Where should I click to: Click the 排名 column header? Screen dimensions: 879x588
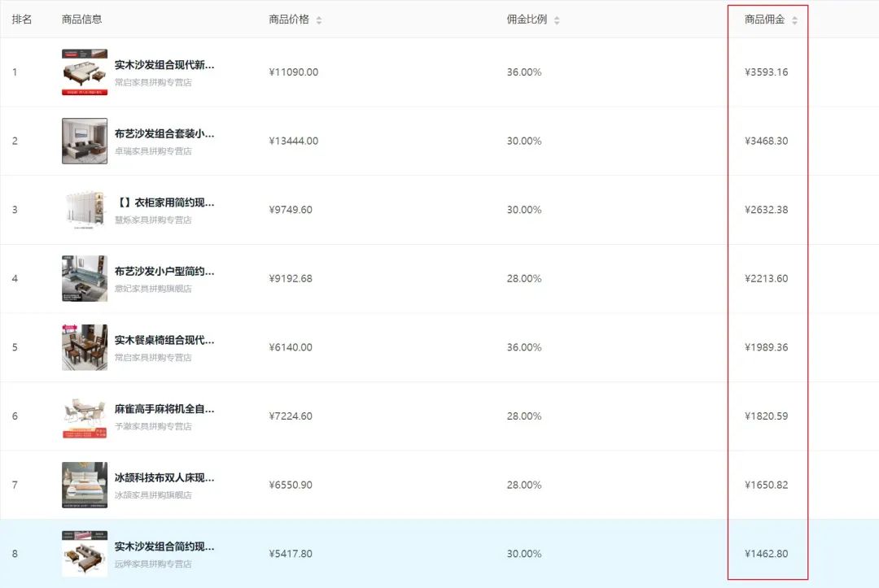pyautogui.click(x=24, y=19)
